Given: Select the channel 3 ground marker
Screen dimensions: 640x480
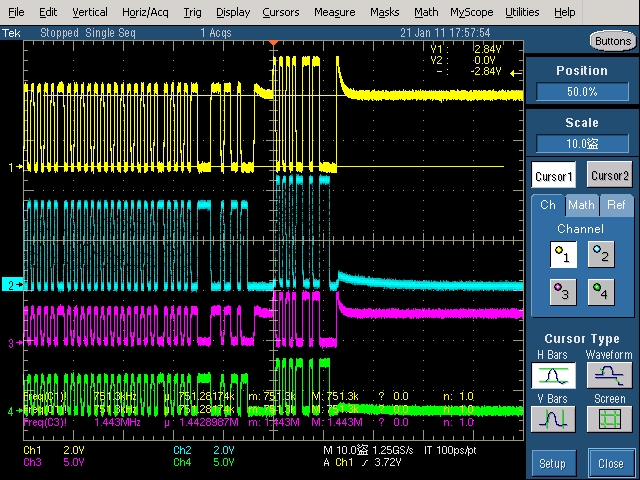Looking at the screenshot, I should 15,343.
